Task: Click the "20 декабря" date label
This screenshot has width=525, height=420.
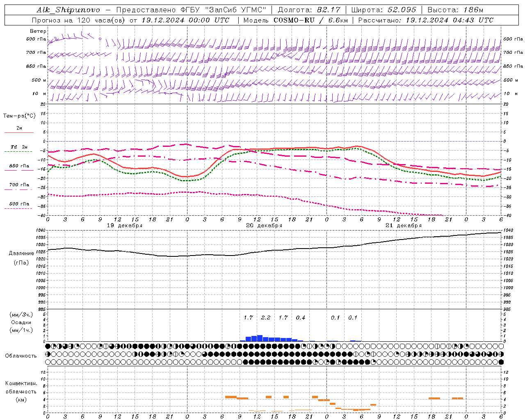Action: click(264, 226)
